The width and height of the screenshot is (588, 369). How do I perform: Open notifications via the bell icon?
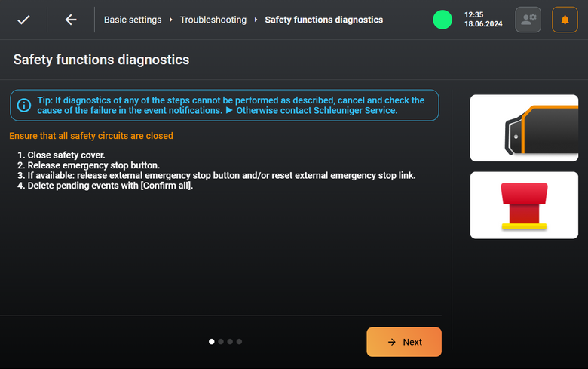(565, 20)
